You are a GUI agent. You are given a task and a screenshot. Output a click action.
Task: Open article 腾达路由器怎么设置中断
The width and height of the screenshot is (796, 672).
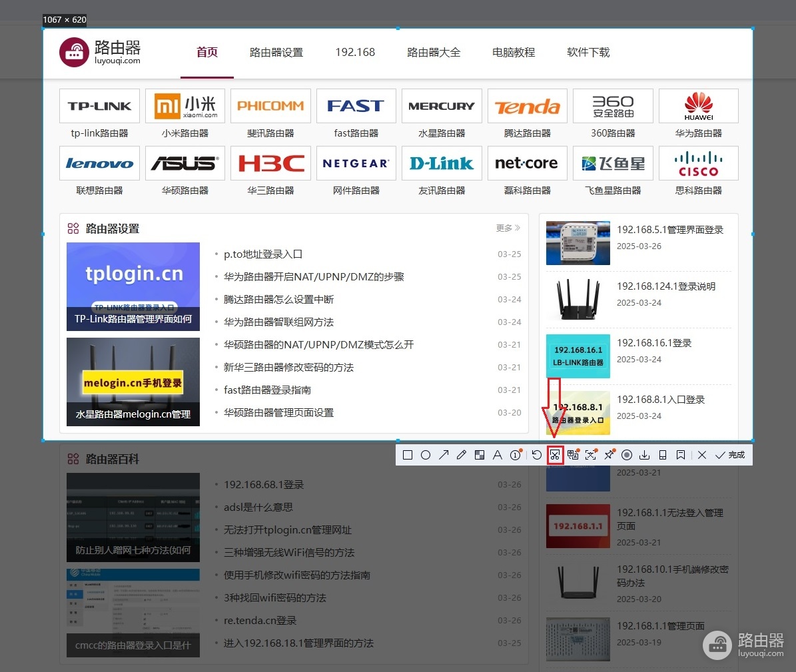[x=278, y=300]
